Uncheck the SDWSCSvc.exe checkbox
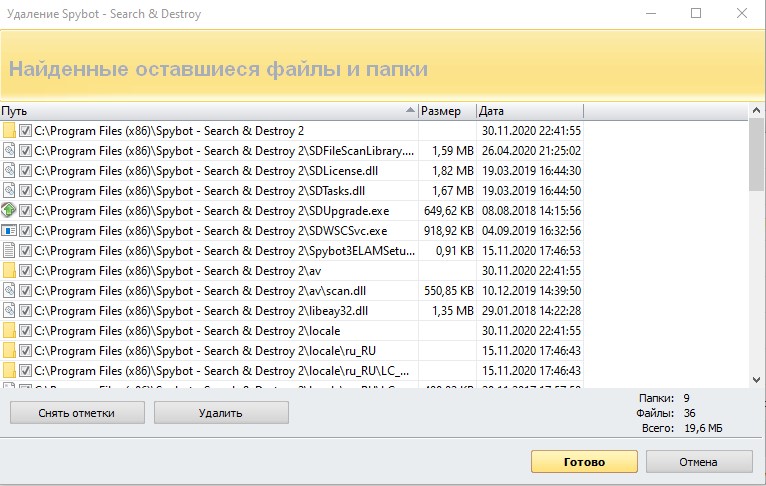This screenshot has height=486, width=766. tap(25, 231)
